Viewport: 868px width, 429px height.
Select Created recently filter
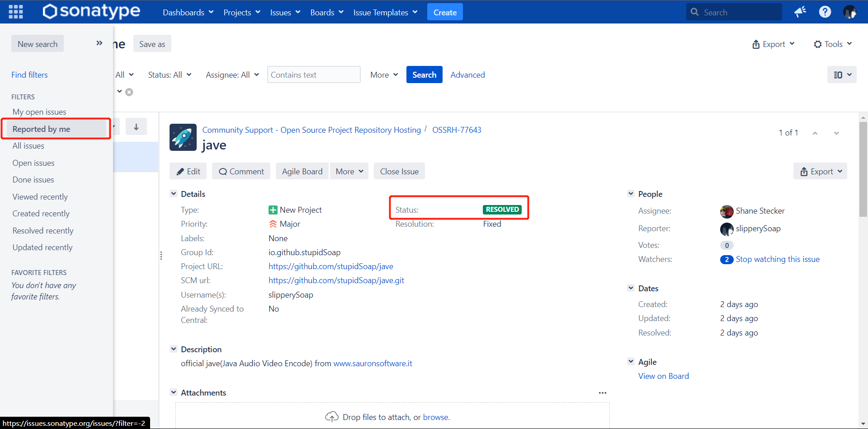pos(41,214)
